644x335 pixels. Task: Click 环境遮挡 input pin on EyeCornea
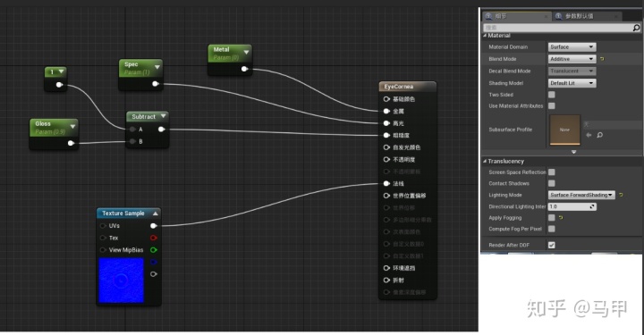[x=386, y=268]
